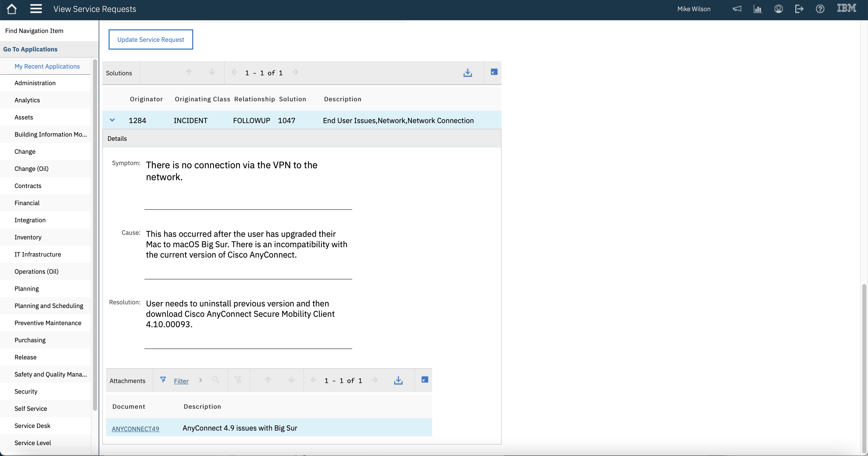Open the Service Desk navigation item
The height and width of the screenshot is (456, 868).
(x=32, y=426)
